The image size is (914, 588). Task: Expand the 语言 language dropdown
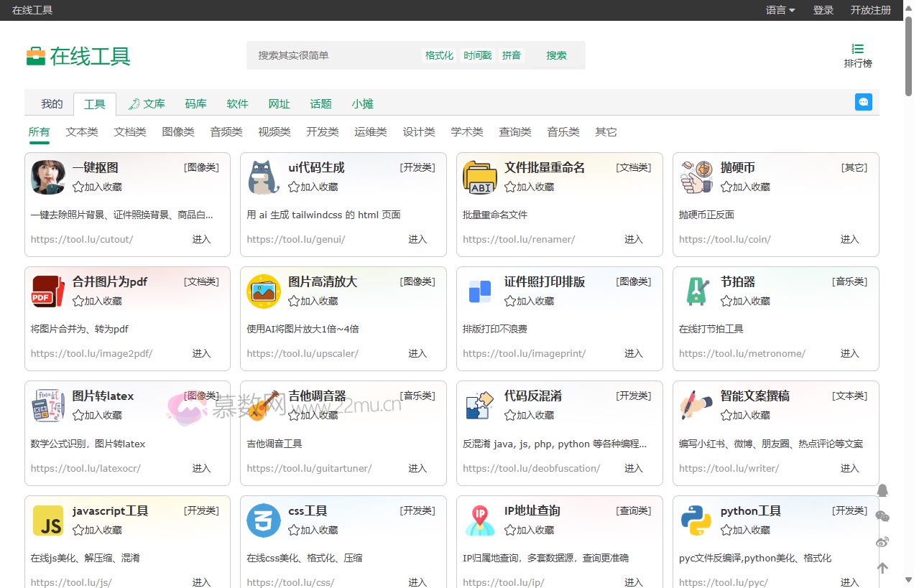tap(780, 10)
